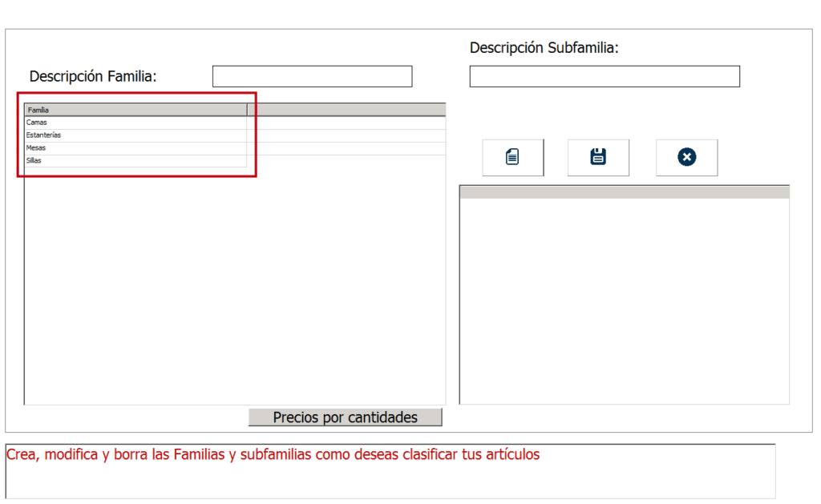Click the red help text box
The height and width of the screenshot is (504, 821).
(x=390, y=471)
